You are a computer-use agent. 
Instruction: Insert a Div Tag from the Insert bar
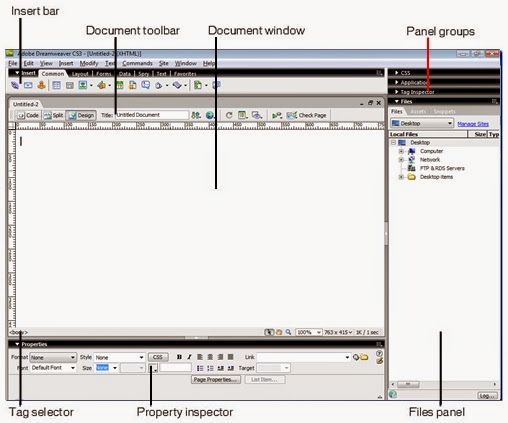pyautogui.click(x=69, y=86)
